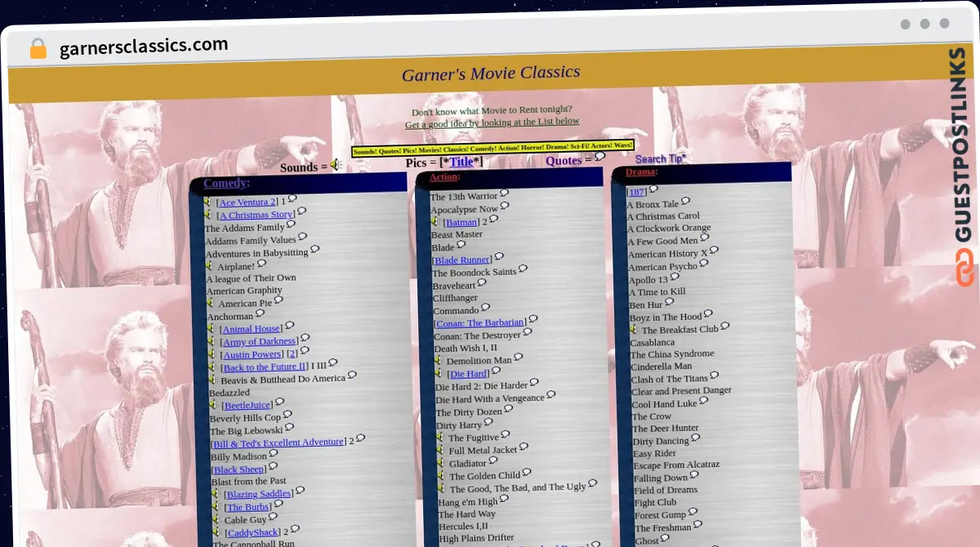Click the Austin Powers 2 link
980x547 pixels.
[x=292, y=354]
